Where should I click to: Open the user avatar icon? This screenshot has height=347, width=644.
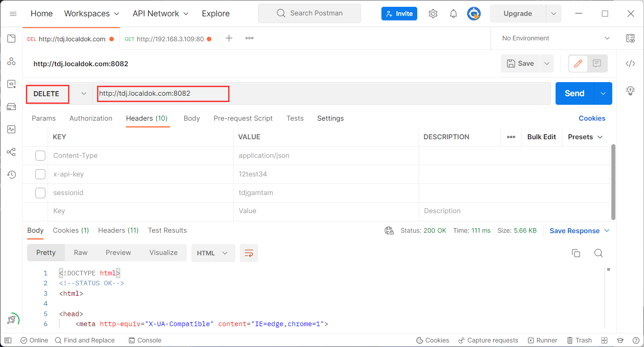pyautogui.click(x=474, y=14)
